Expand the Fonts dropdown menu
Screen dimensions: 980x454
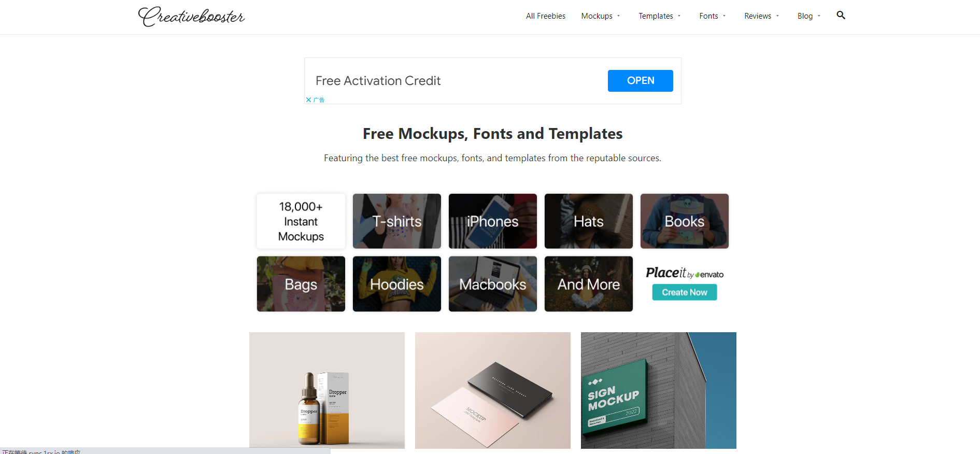click(712, 16)
